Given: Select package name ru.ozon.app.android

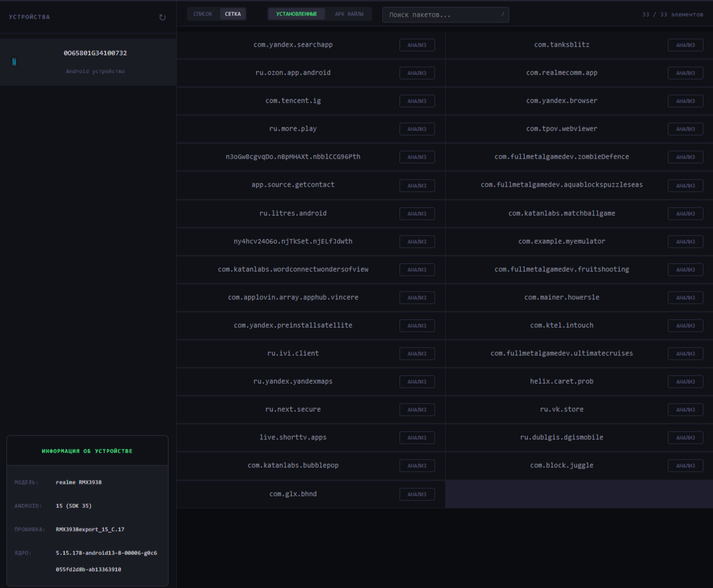Looking at the screenshot, I should tap(293, 73).
